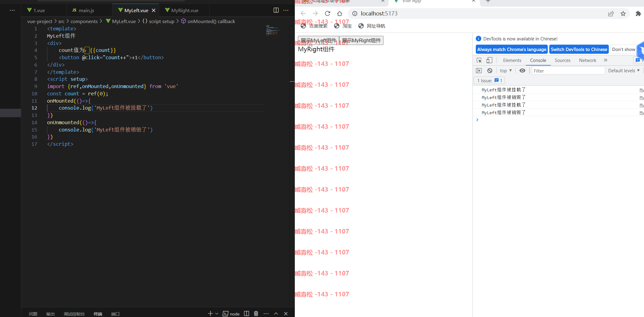Show more DevTools tabs chevron
This screenshot has width=644, height=317.
605,60
